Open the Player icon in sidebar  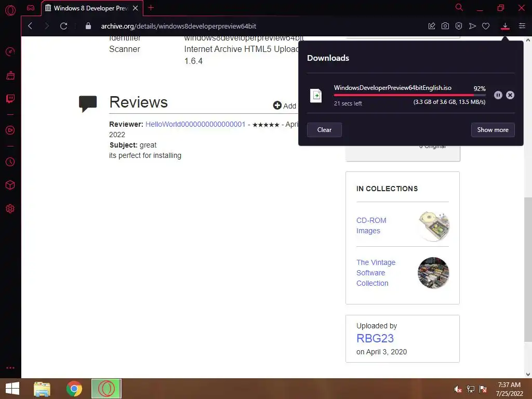point(10,130)
